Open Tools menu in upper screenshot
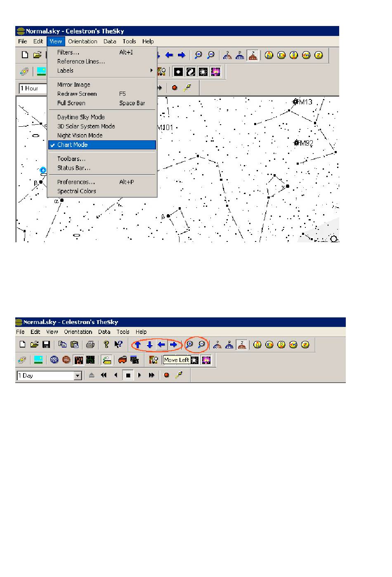 129,41
